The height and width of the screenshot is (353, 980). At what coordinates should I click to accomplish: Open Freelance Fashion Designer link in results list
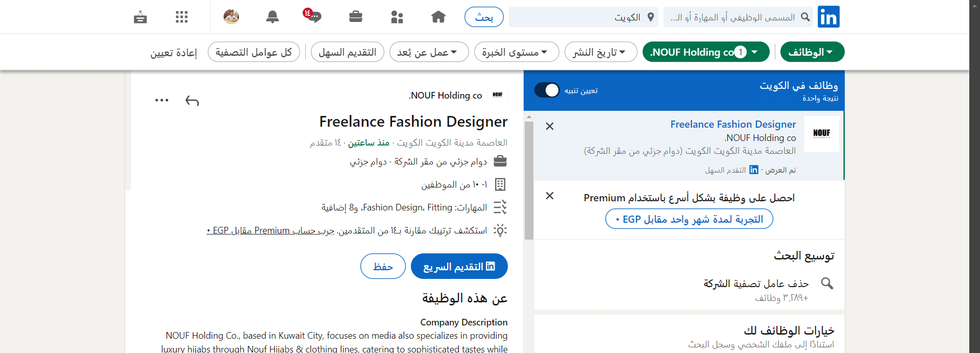coord(733,124)
